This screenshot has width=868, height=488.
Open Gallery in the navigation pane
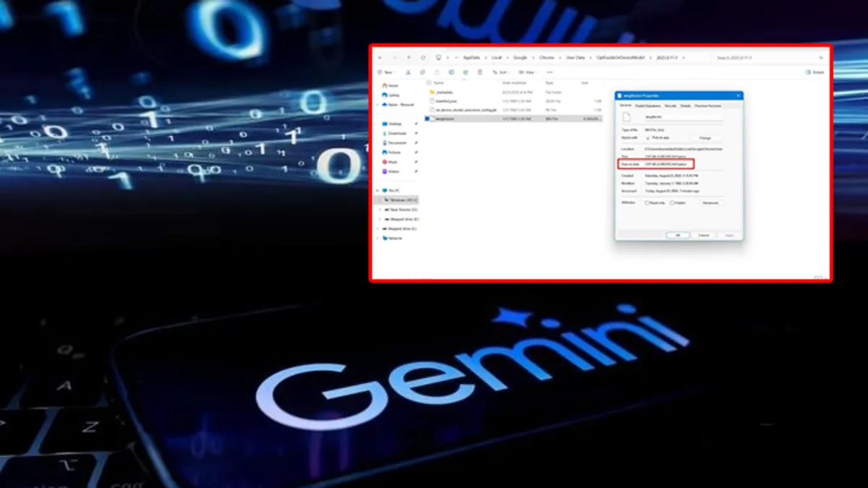391,95
